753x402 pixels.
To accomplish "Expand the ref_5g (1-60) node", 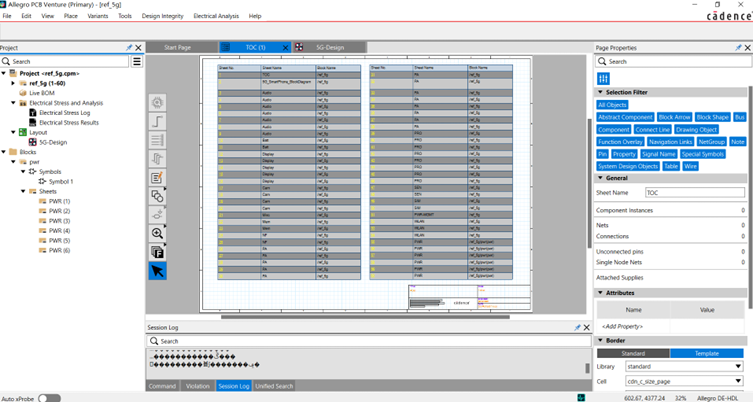I will [x=13, y=83].
